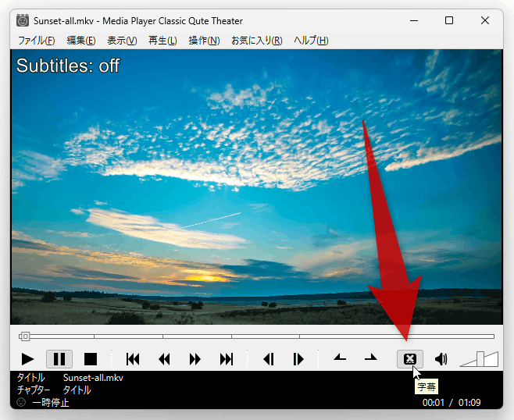Click the Play button
The width and height of the screenshot is (514, 420).
click(x=27, y=359)
